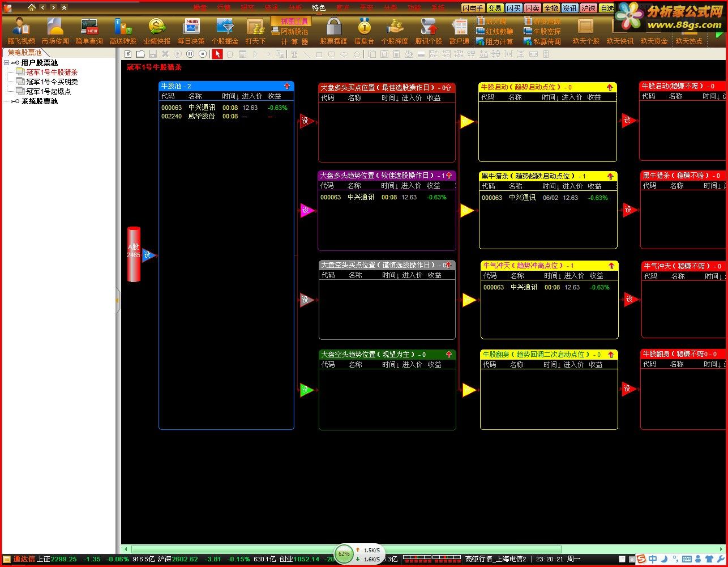The image size is (728, 567).
Task: Select 002240 威华股份 row in 牛股池
Action: 226,116
